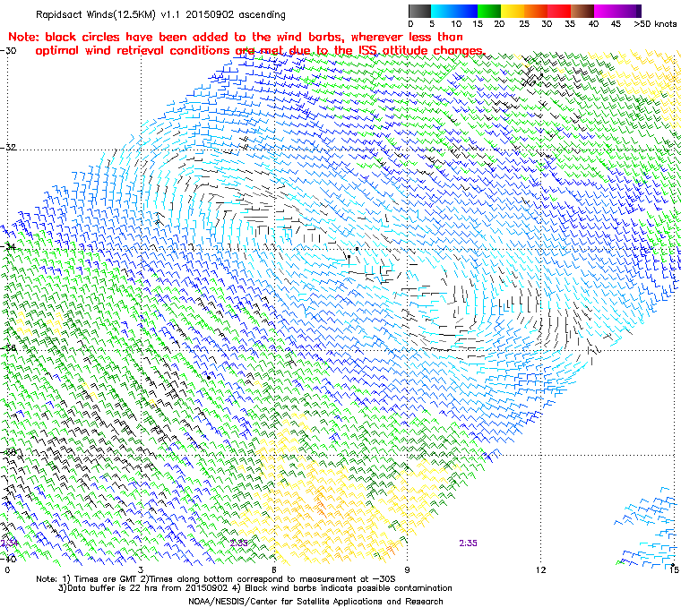The height and width of the screenshot is (616, 681).
Task: Click the legend value '25'
Action: 524,24
